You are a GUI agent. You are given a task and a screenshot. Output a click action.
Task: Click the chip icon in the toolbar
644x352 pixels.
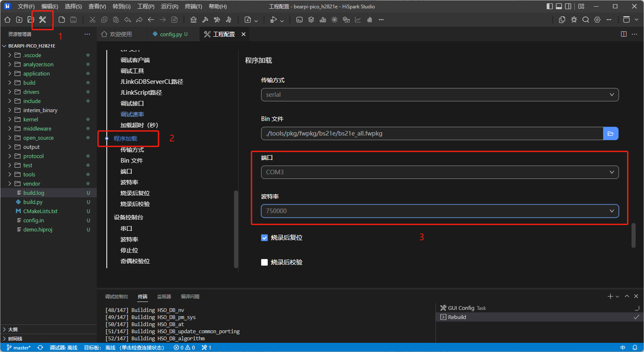(x=335, y=20)
